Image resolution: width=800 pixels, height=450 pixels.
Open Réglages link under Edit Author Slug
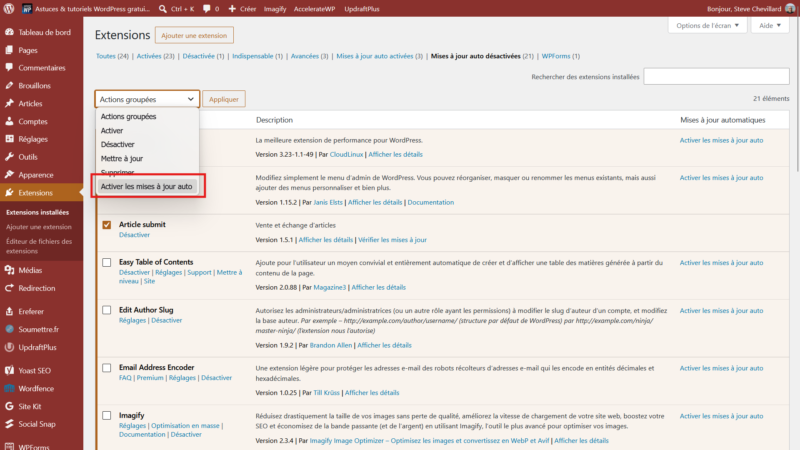click(x=132, y=320)
